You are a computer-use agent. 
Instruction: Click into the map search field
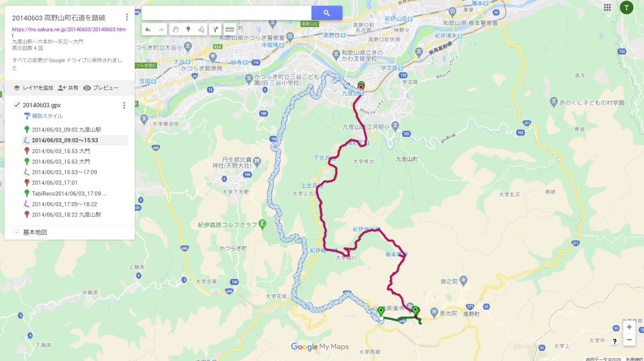point(227,13)
